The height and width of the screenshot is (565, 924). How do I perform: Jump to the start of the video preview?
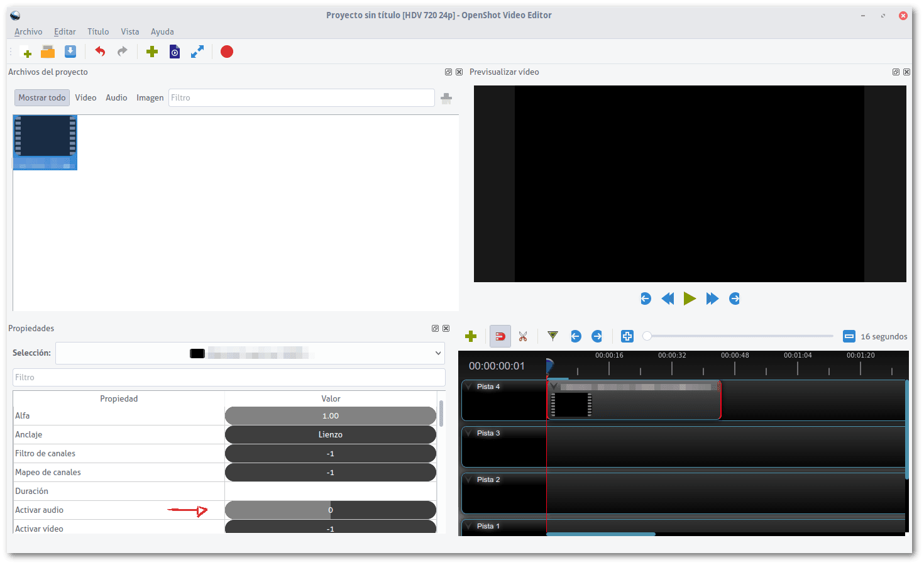click(646, 299)
